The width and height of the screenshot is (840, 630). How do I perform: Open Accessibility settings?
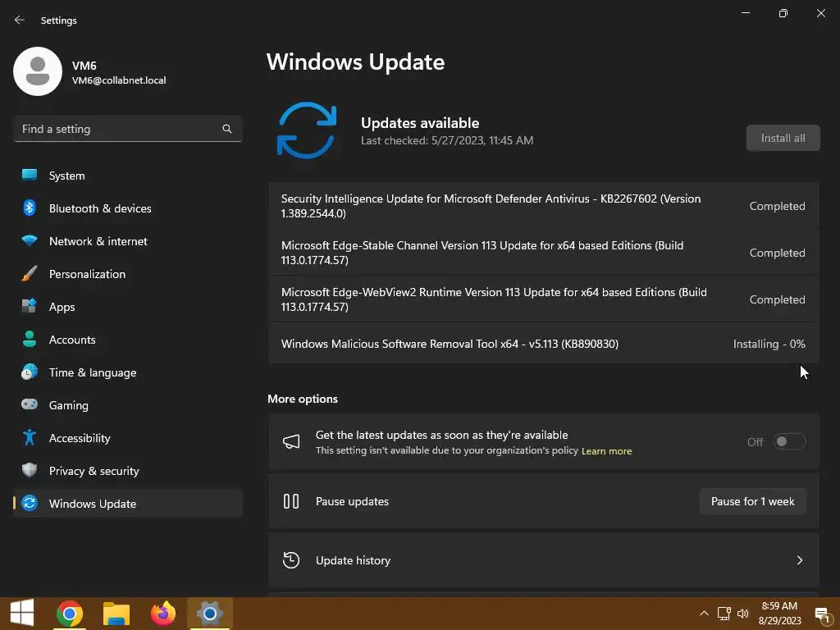127,438
